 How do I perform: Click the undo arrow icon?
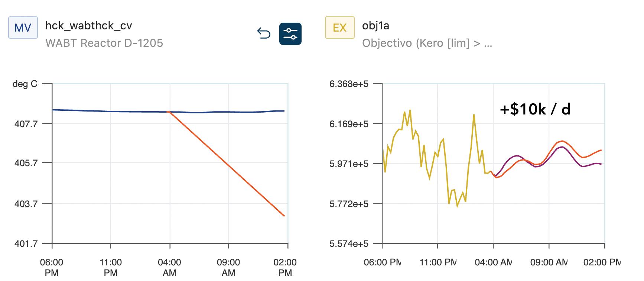coord(264,33)
